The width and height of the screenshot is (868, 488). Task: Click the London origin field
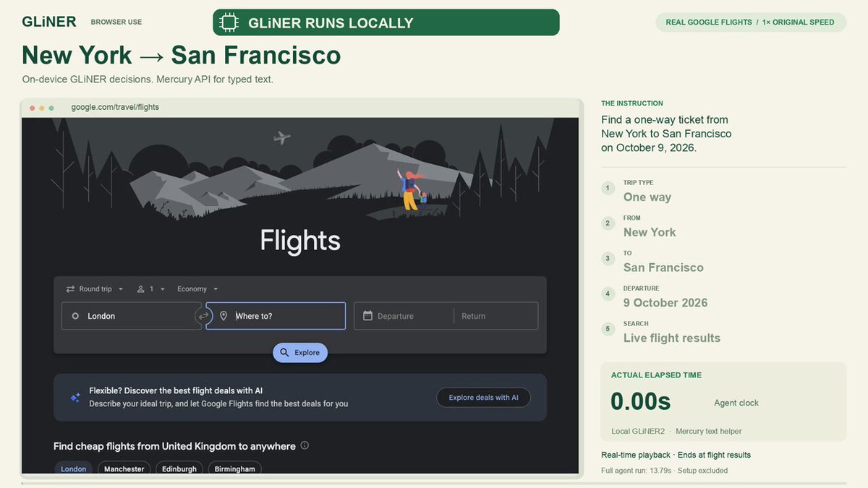pyautogui.click(x=132, y=316)
